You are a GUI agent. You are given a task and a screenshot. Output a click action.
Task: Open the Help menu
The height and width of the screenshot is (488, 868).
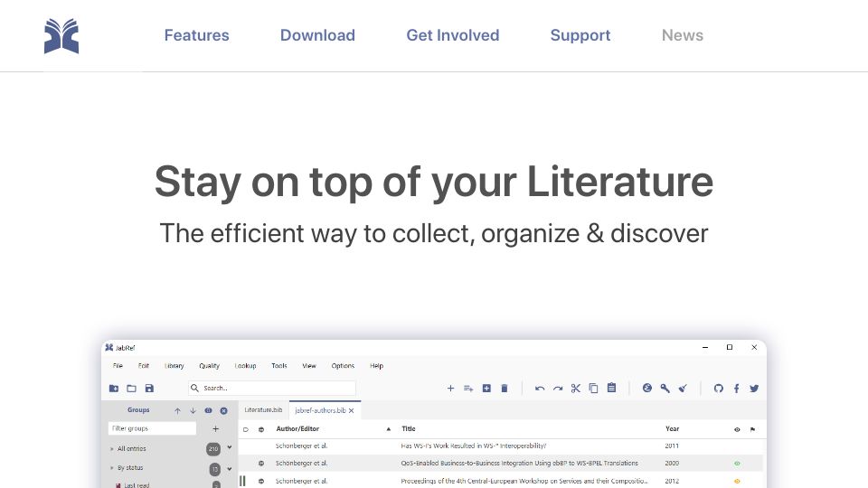tap(376, 366)
